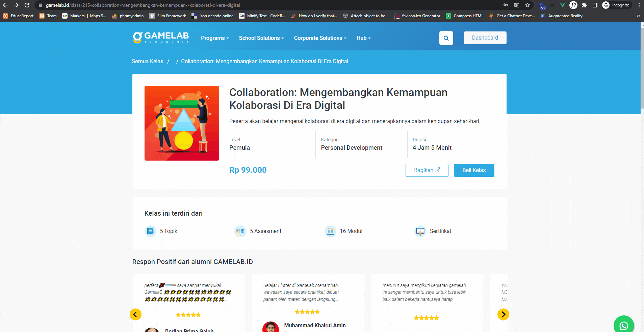Click the site search magnifier button
This screenshot has width=644, height=332.
(446, 38)
